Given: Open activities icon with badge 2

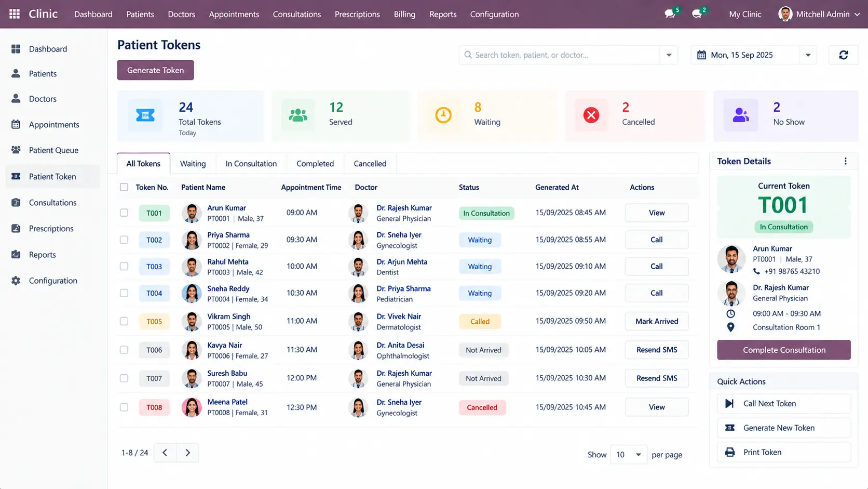Looking at the screenshot, I should 697,14.
